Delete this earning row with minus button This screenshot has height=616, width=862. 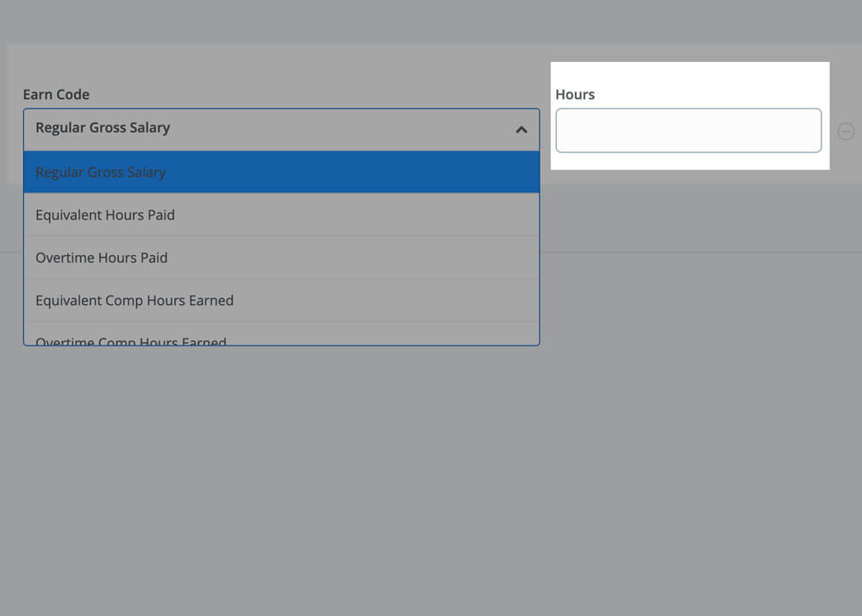pyautogui.click(x=846, y=131)
